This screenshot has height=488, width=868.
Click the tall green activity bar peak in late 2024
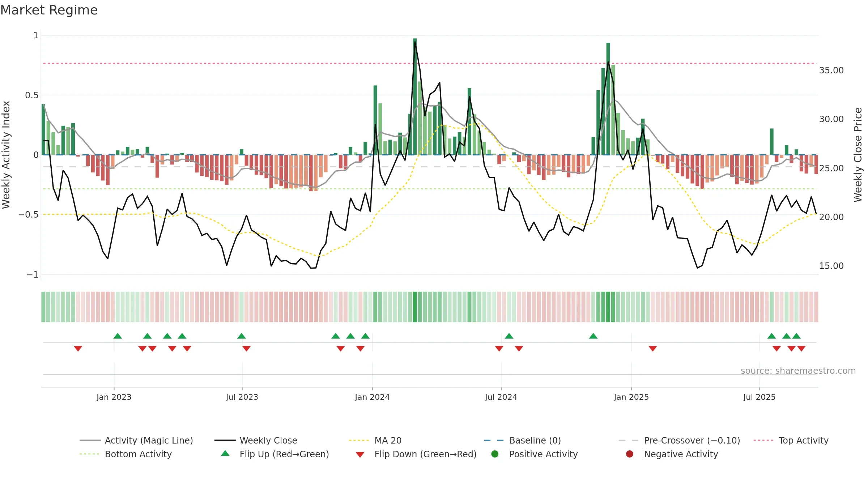coord(608,99)
